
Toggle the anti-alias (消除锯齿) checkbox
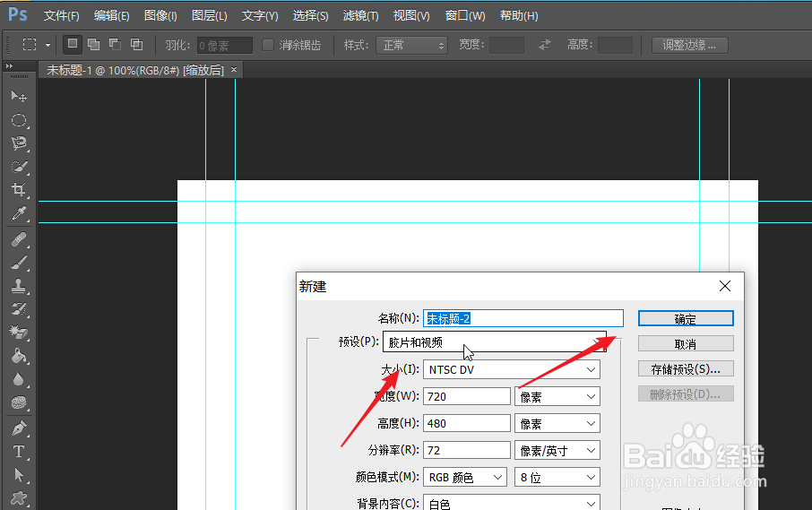(268, 45)
